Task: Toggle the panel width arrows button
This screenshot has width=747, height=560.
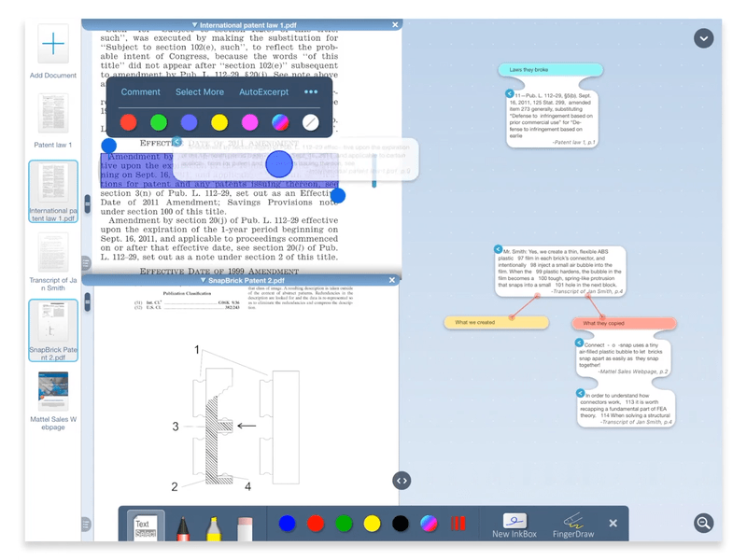Action: (402, 481)
